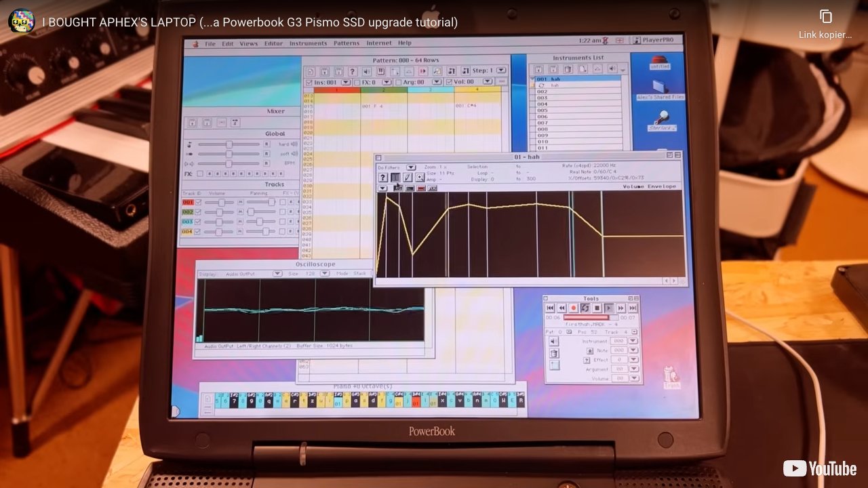
Task: Click the red envelope icon in sample editor
Action: pyautogui.click(x=421, y=188)
